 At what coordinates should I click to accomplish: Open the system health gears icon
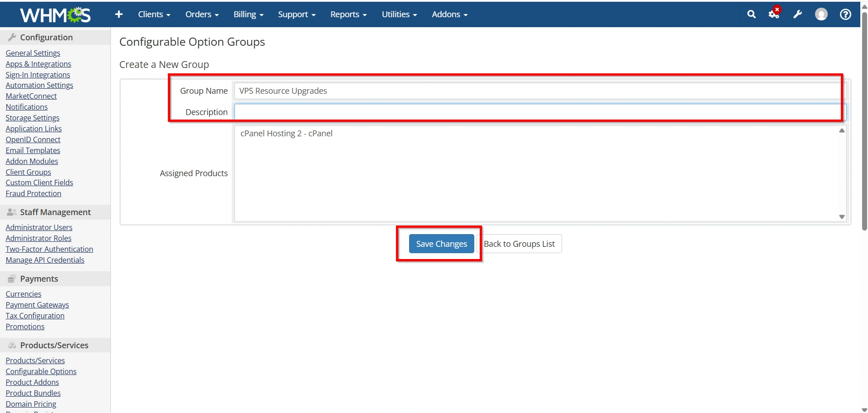[x=774, y=14]
